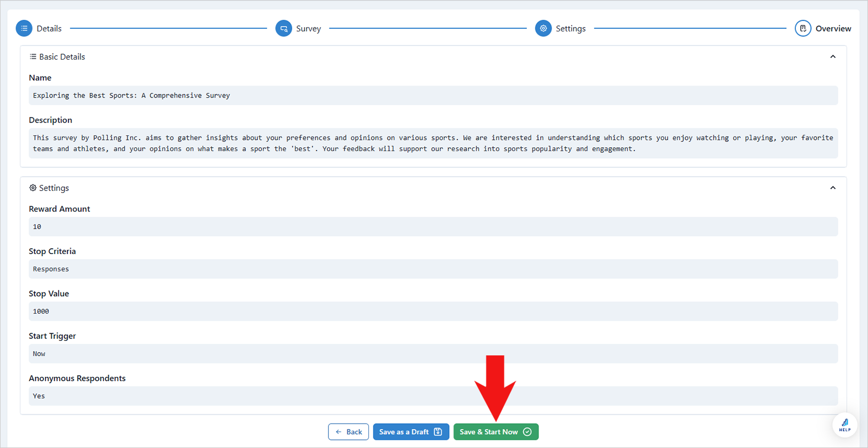
Task: Collapse the Settings section chevron
Action: coord(833,187)
